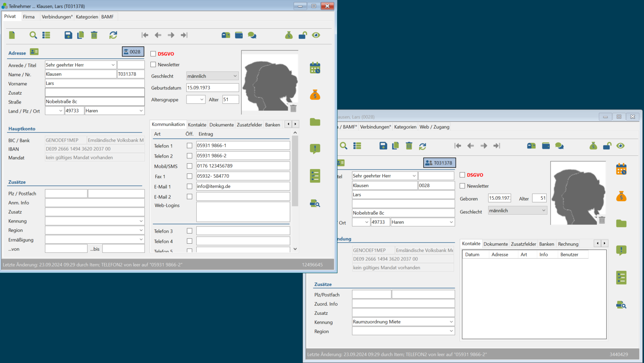Select Kontakte tab in Teilnehmer window

click(x=197, y=125)
